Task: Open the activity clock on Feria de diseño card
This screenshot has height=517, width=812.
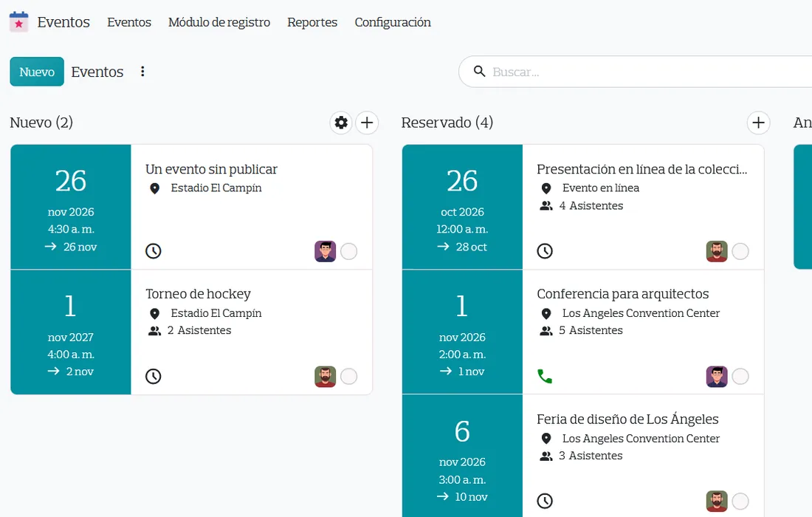Action: (x=545, y=501)
